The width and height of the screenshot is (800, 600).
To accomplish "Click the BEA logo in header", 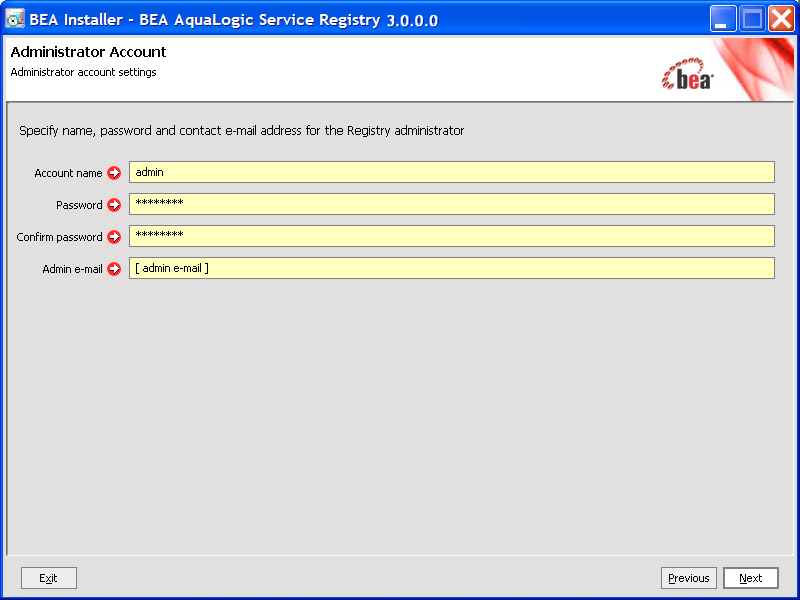I will point(687,74).
